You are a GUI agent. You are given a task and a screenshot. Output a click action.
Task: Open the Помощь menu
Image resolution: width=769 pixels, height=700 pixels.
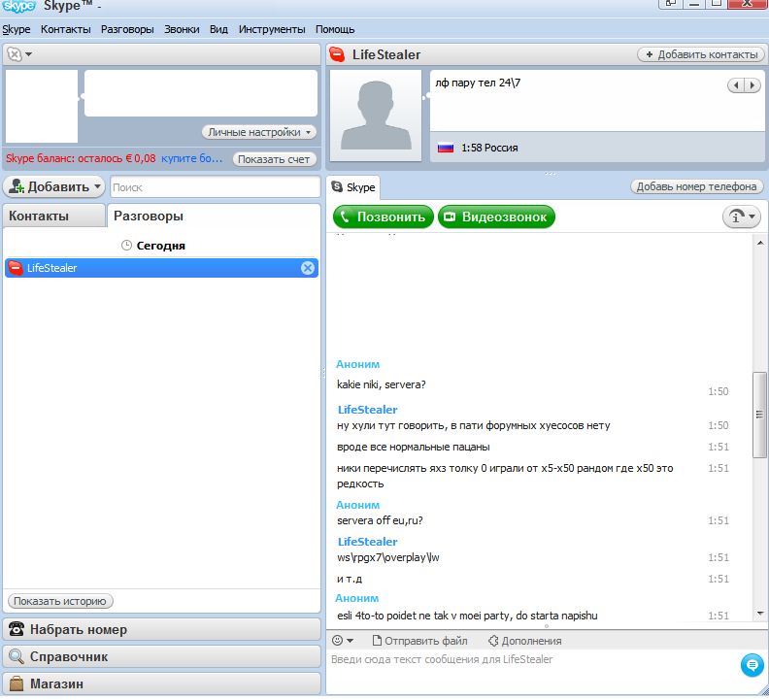point(335,29)
